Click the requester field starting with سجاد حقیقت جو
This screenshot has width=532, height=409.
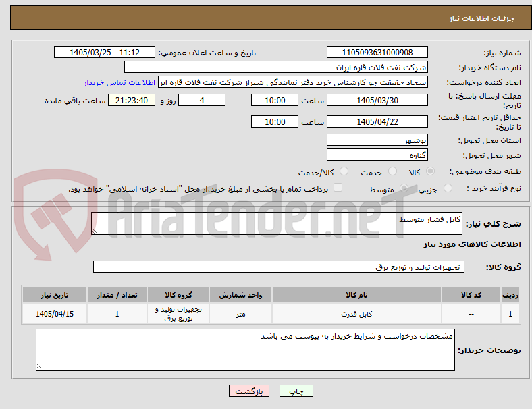[x=293, y=82]
